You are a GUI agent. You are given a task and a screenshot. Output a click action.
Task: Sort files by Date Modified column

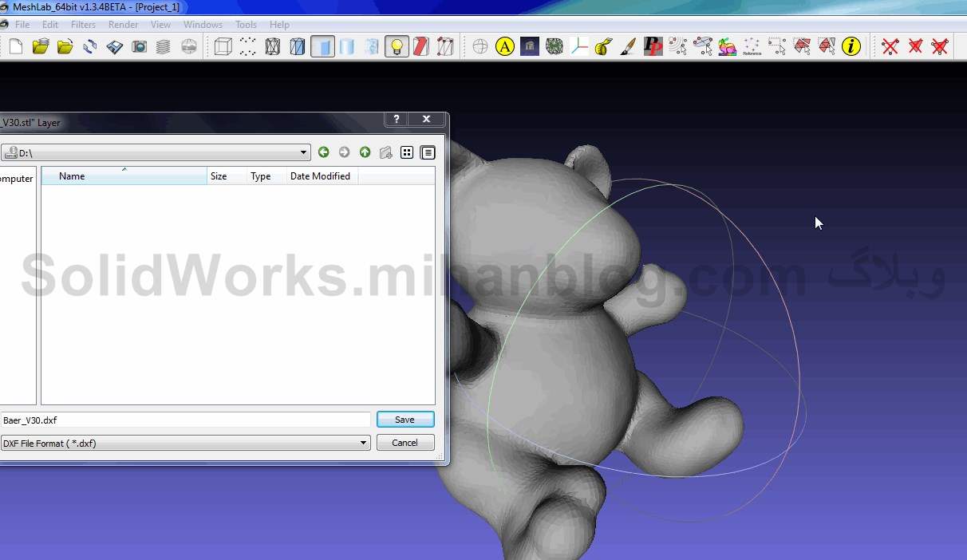[x=322, y=176]
